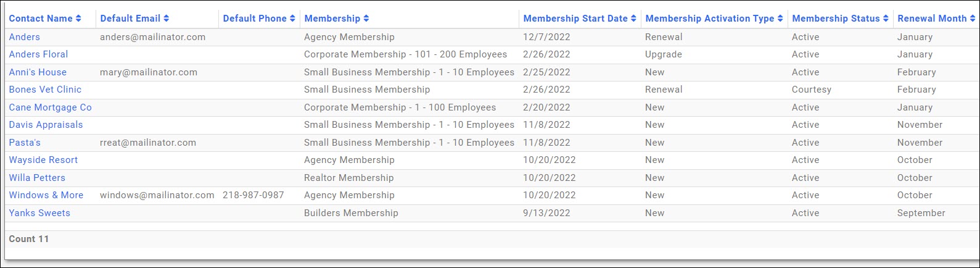Open Willa Petters contact

pyautogui.click(x=37, y=178)
